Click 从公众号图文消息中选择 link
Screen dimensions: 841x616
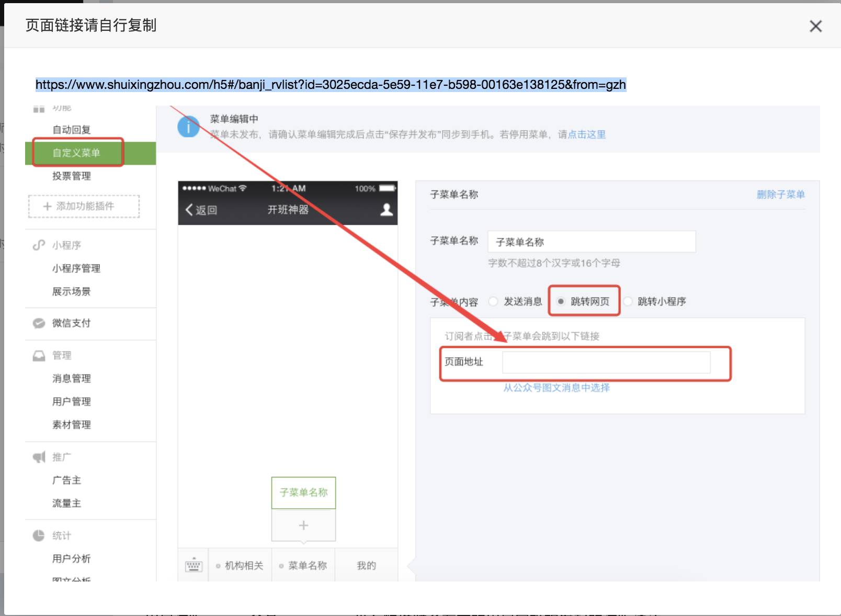[x=556, y=387]
